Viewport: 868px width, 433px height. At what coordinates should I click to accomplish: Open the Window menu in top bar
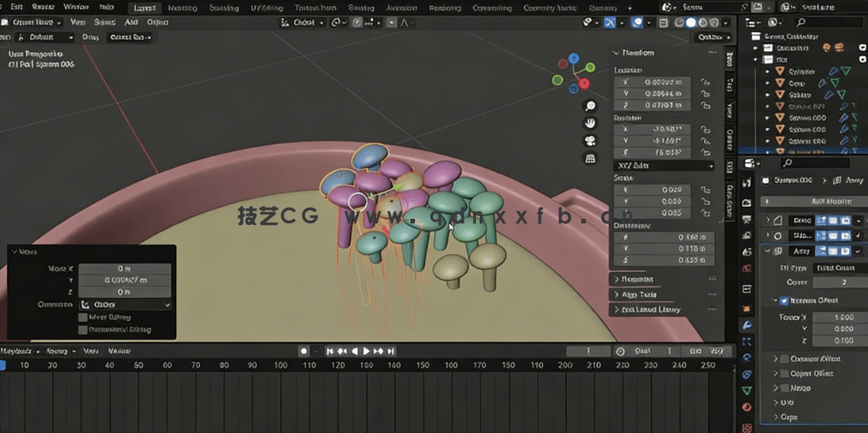[x=76, y=7]
